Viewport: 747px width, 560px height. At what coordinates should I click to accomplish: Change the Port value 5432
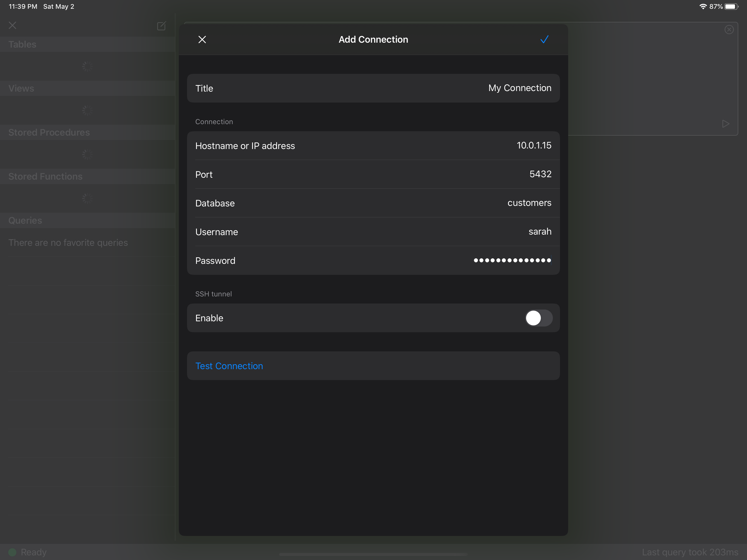tap(540, 174)
